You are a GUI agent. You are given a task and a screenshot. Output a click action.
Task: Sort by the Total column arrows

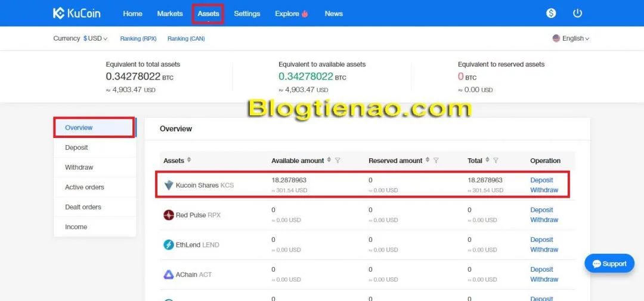488,160
